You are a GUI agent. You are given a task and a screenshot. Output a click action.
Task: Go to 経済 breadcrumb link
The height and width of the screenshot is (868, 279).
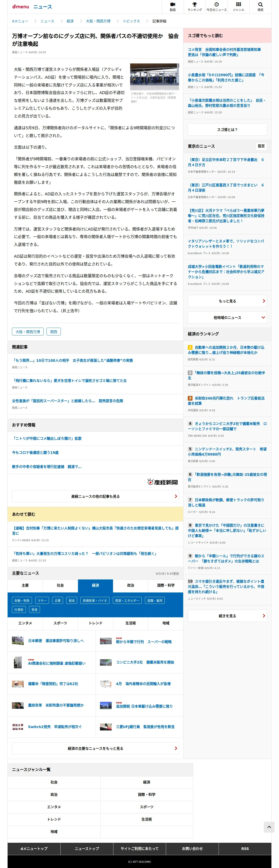click(x=70, y=21)
